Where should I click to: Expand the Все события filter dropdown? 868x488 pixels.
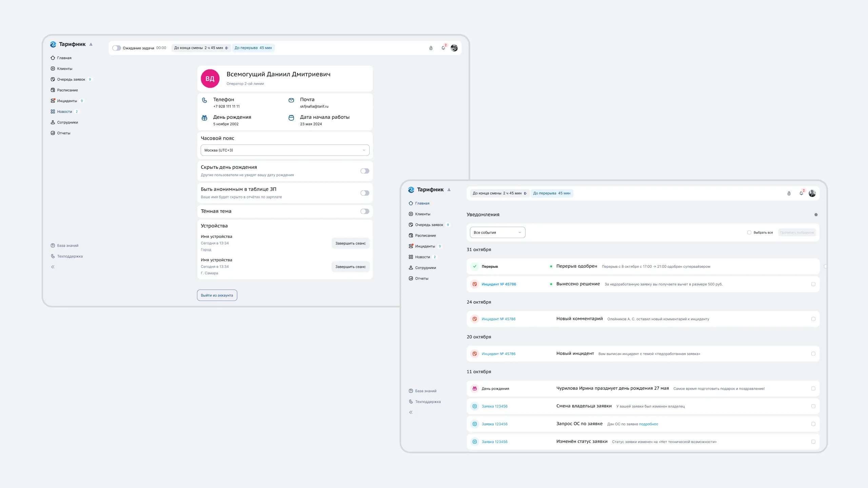[497, 232]
